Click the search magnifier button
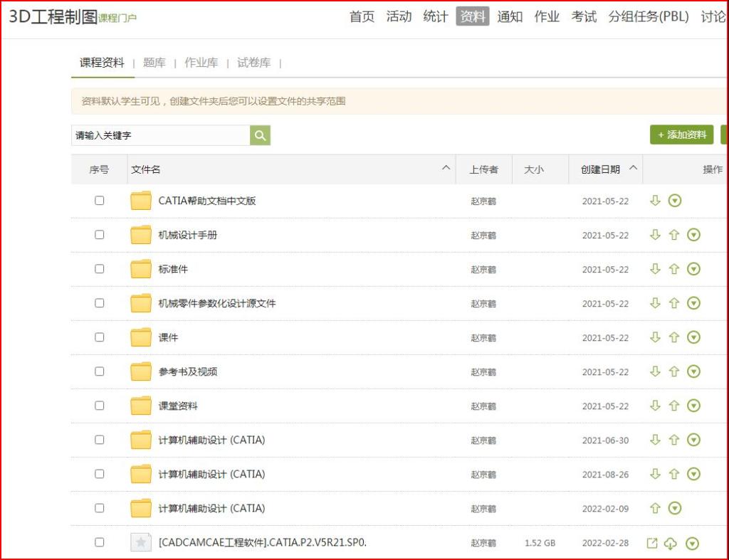 pos(260,135)
